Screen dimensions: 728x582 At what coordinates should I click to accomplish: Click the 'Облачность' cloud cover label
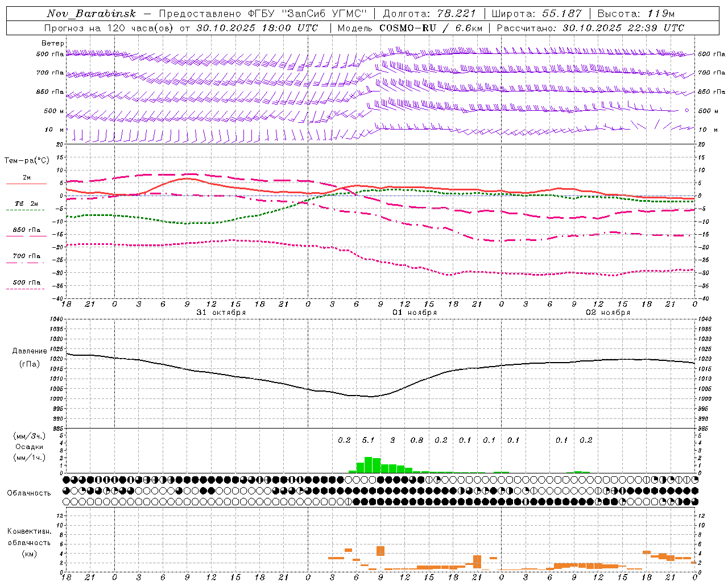pos(29,493)
